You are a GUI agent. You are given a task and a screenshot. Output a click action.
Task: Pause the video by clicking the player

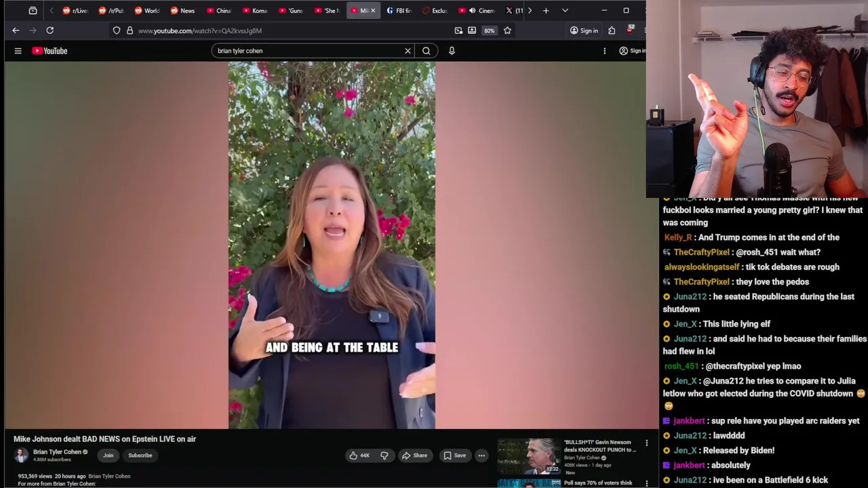click(332, 245)
